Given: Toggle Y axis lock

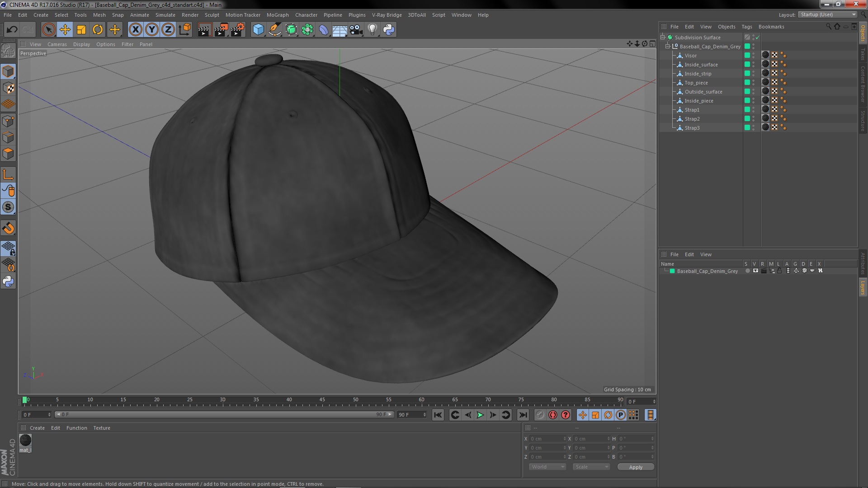Looking at the screenshot, I should click(152, 30).
